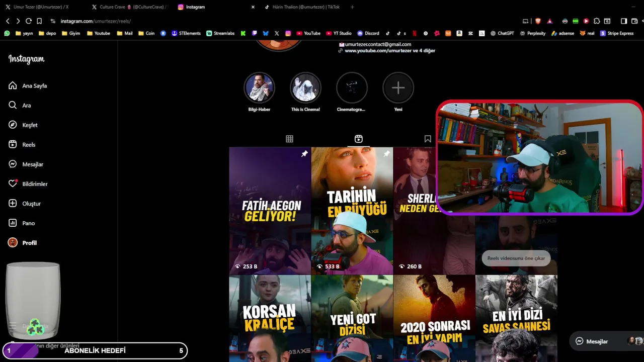
Task: Bookmark this page in toolbar
Action: click(39, 21)
